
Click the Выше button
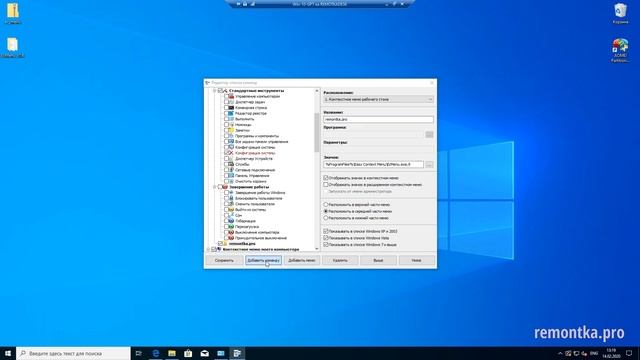pyautogui.click(x=378, y=260)
